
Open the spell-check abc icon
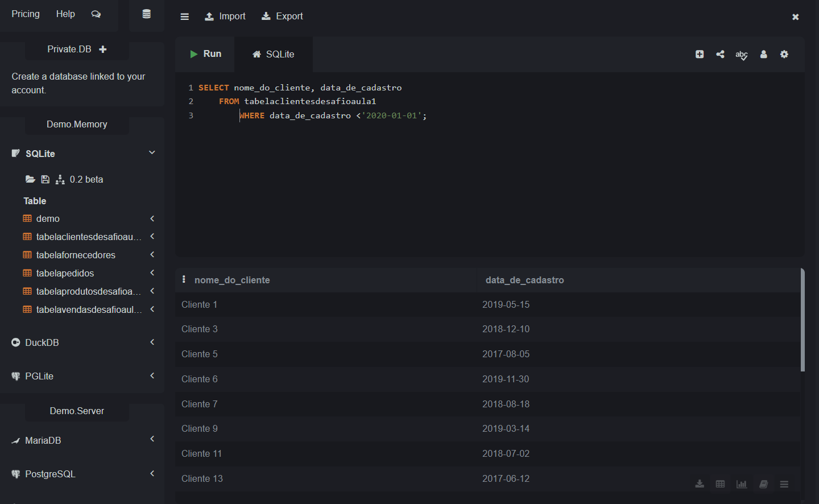click(741, 55)
